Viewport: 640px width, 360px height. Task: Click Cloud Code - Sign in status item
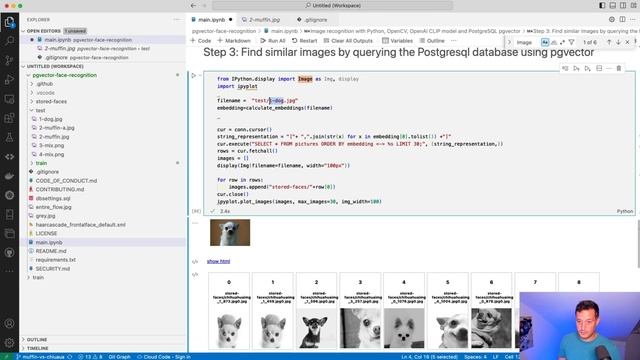click(163, 357)
